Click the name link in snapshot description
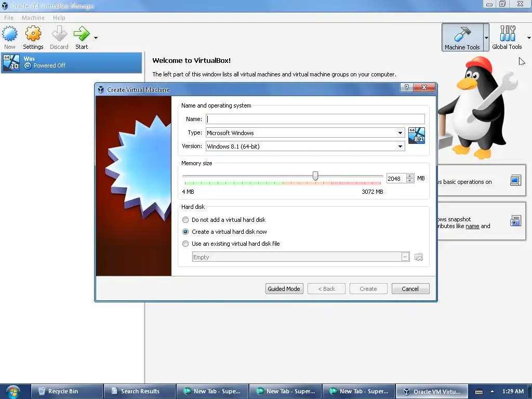The image size is (532, 399). tap(472, 227)
